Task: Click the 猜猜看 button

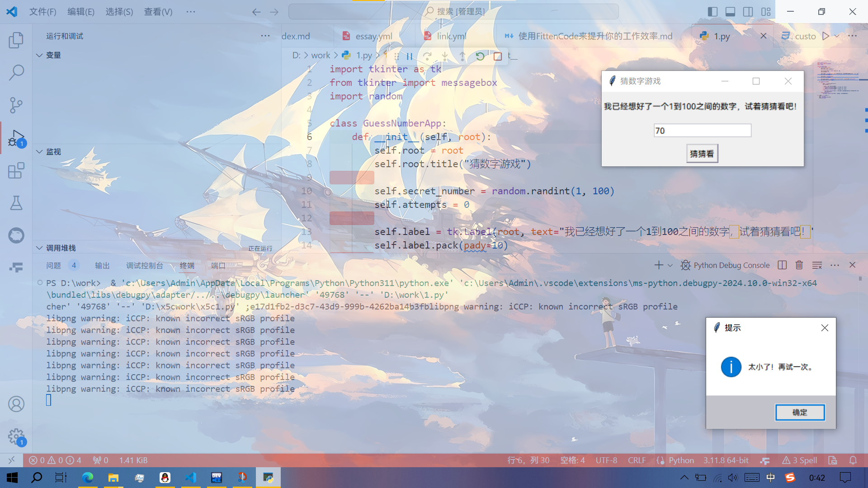Action: pos(702,154)
